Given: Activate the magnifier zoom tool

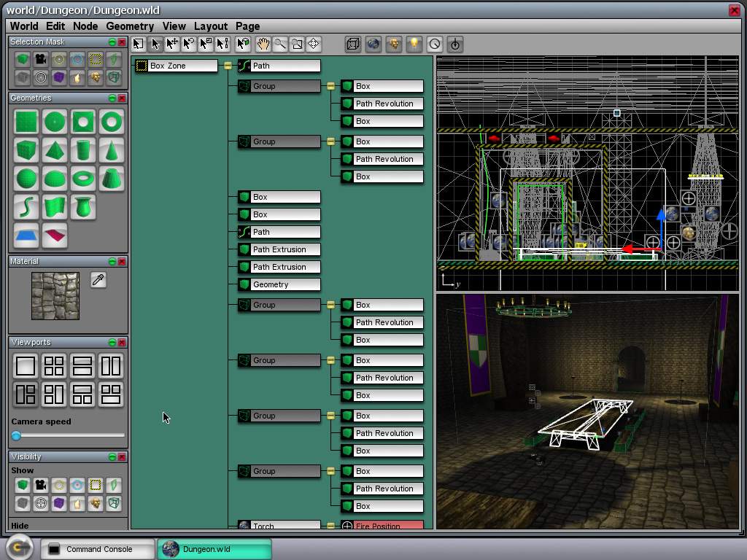Looking at the screenshot, I should [280, 44].
